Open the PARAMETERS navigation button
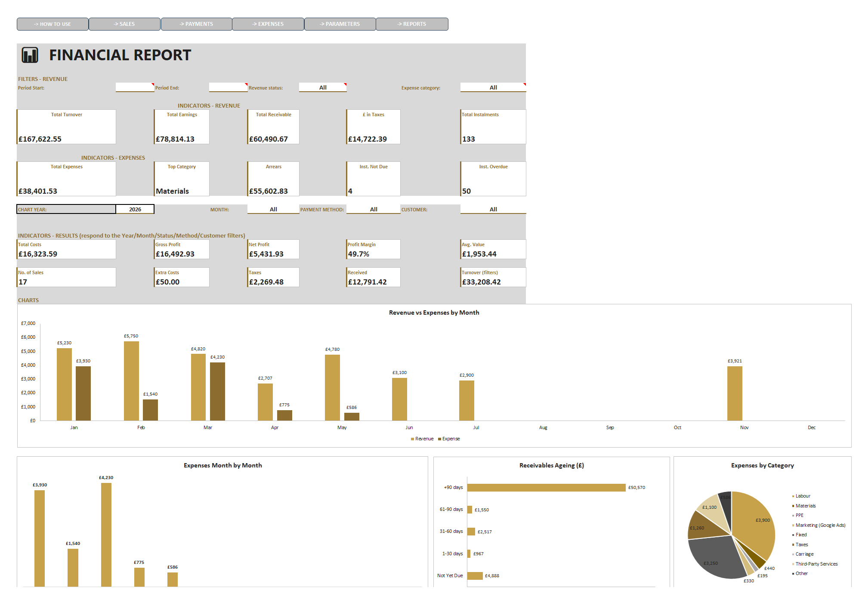The width and height of the screenshot is (868, 597). (x=340, y=24)
